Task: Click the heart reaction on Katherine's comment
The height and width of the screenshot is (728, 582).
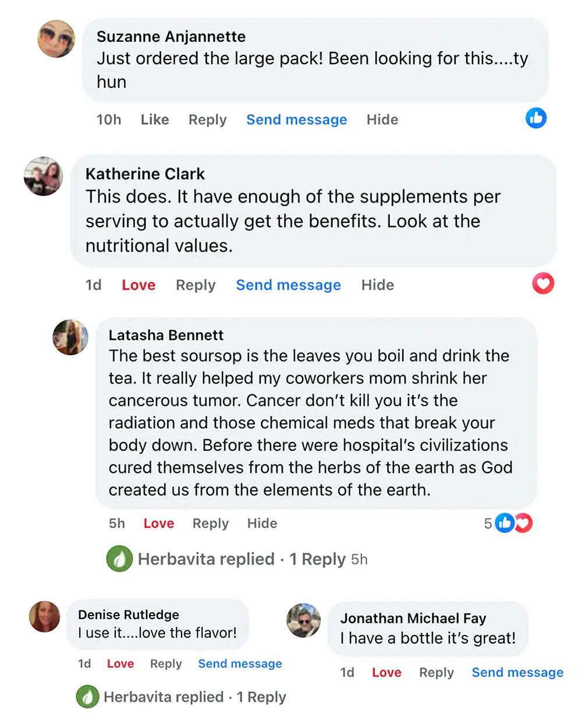Action: point(543,284)
